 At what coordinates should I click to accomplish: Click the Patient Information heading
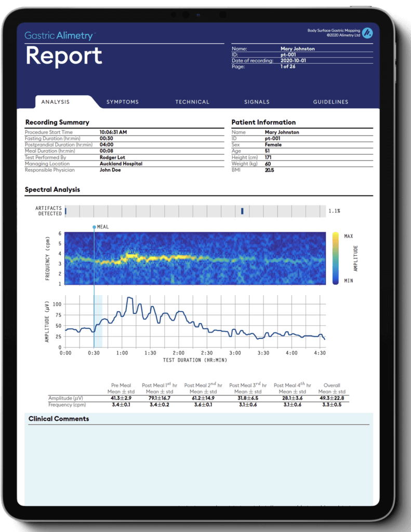click(x=263, y=122)
